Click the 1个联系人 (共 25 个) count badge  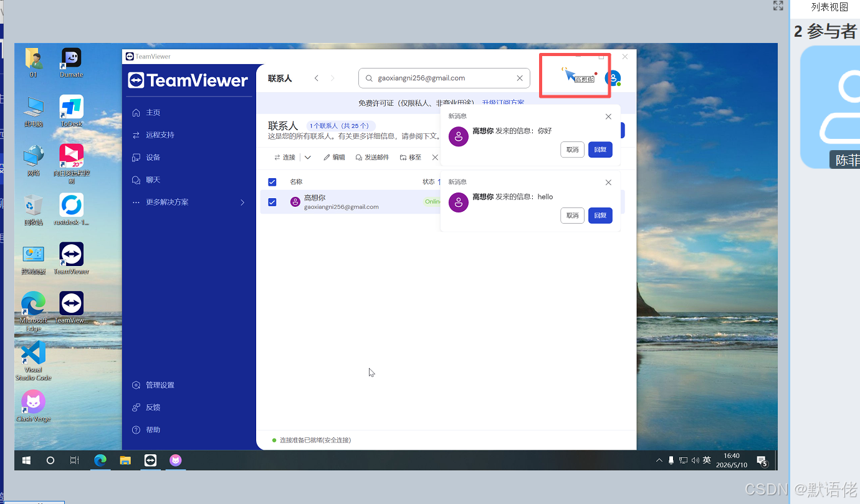pyautogui.click(x=341, y=126)
